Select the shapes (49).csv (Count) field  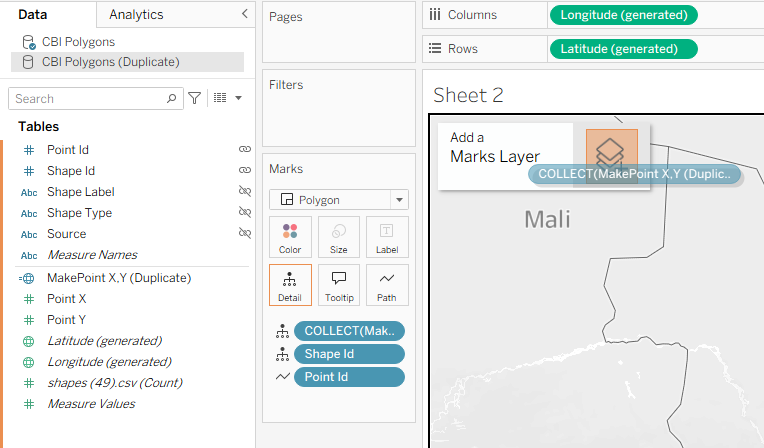(115, 382)
